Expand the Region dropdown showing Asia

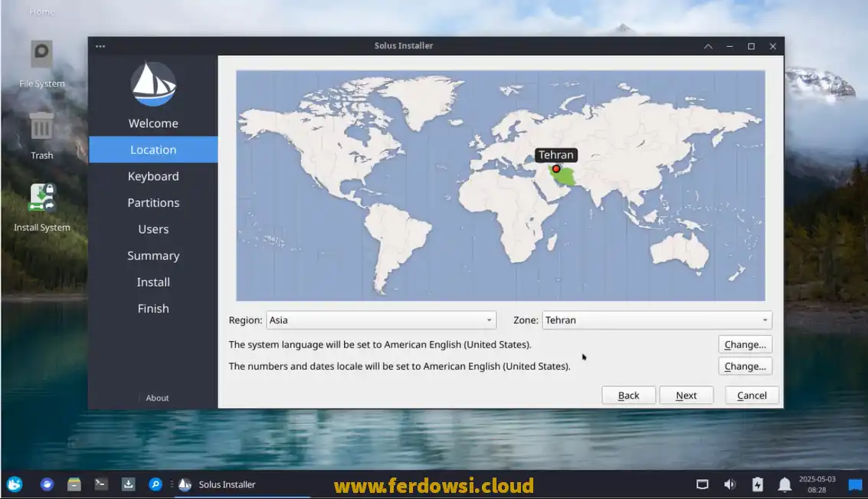381,320
